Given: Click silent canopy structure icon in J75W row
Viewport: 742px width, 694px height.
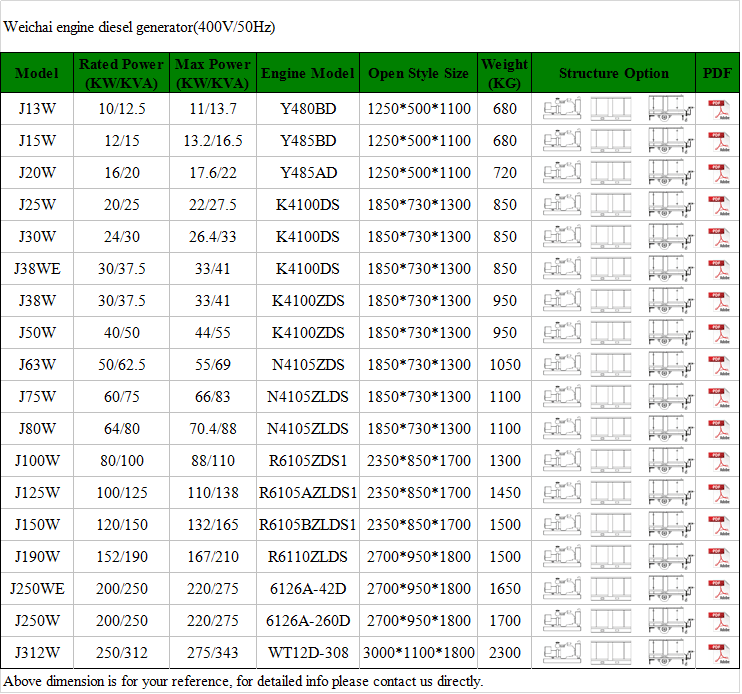Looking at the screenshot, I should [611, 397].
